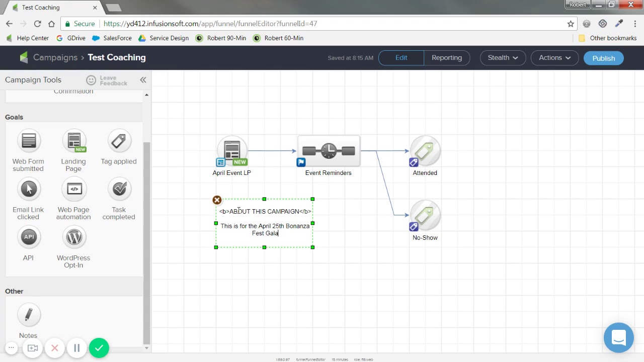Screen dimensions: 644x362
Task: Open the Event Reminders sequence node
Action: (x=329, y=151)
